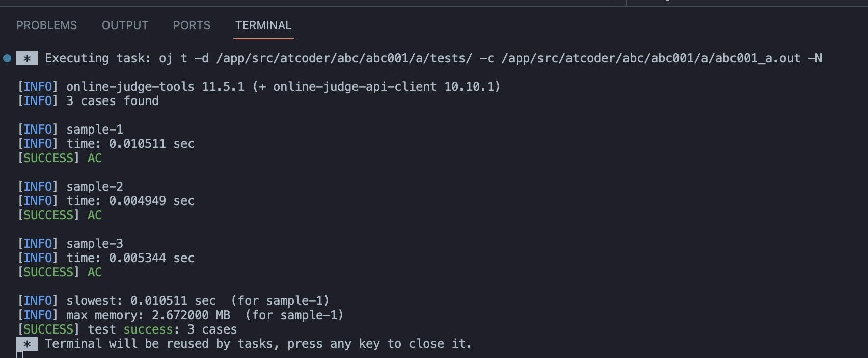Viewport: 868px width, 358px height.
Task: Click the asterisk icon beside Executing task
Action: (27, 59)
